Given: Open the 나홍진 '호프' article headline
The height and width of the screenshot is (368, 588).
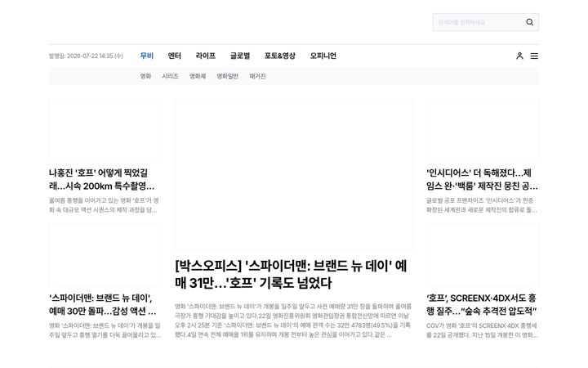Looking at the screenshot, I should 101,179.
